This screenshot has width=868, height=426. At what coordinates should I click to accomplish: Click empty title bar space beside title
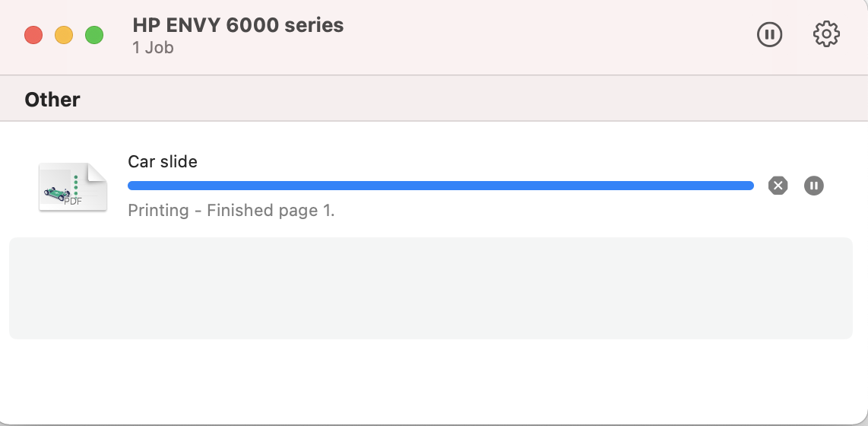click(548, 34)
